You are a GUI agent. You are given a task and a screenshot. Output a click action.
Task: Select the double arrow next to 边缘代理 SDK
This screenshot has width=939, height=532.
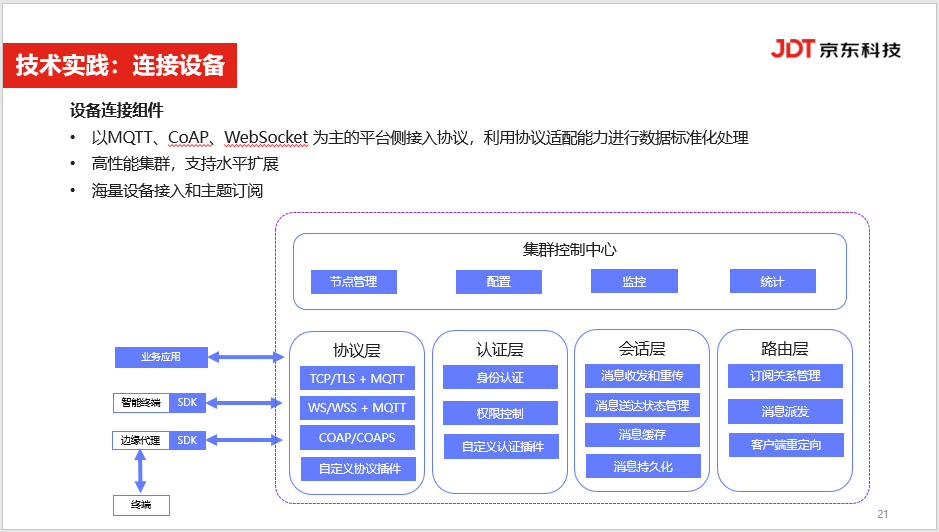tap(244, 440)
